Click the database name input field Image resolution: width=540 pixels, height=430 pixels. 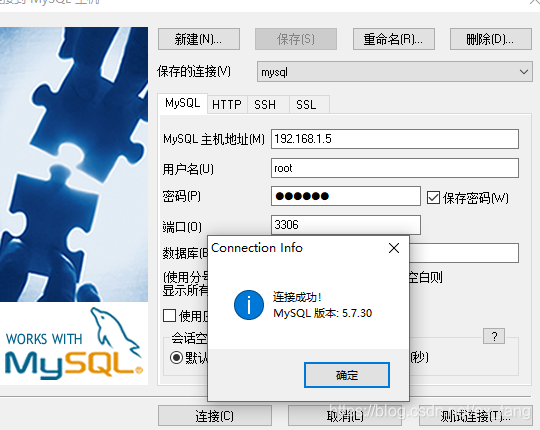point(464,253)
